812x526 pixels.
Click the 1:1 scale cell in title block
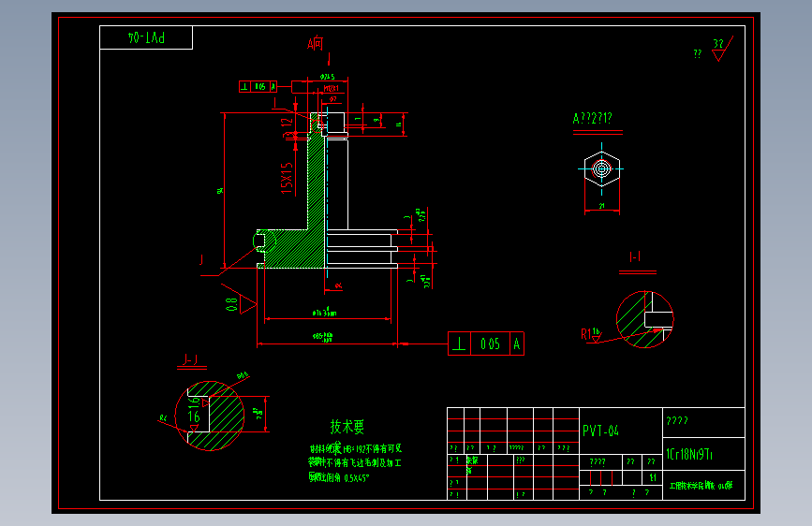coord(653,477)
